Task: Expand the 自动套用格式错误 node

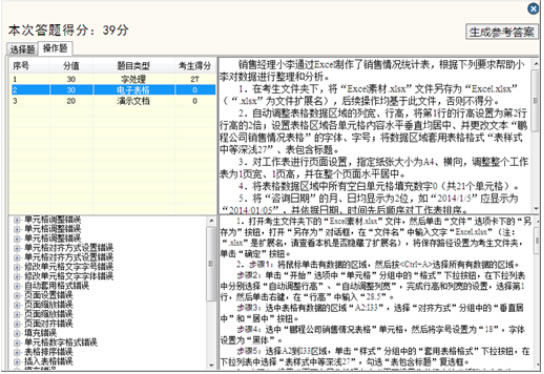Action: pos(17,286)
